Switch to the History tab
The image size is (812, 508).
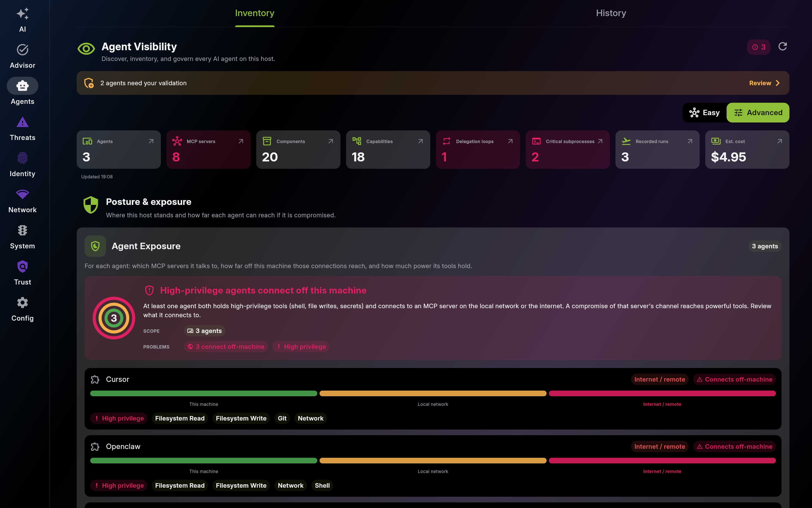click(x=611, y=13)
